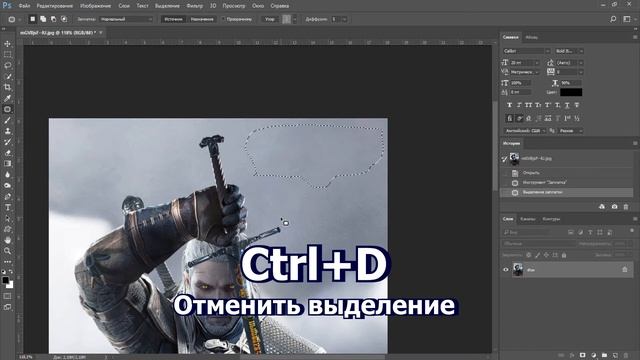640x360 pixels.
Task: Select the Eyedropper tool
Action: (7, 98)
